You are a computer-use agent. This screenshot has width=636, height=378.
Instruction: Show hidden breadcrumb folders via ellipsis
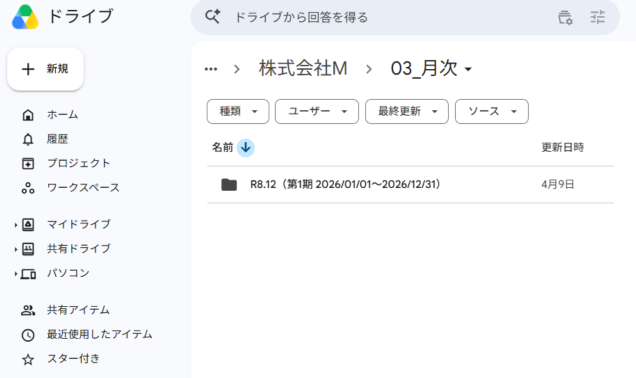pos(211,69)
